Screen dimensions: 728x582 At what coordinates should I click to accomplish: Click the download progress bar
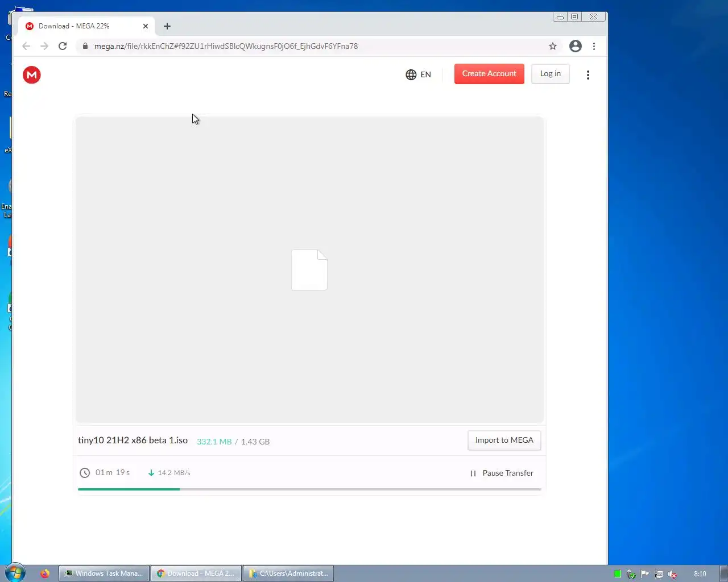pos(309,489)
